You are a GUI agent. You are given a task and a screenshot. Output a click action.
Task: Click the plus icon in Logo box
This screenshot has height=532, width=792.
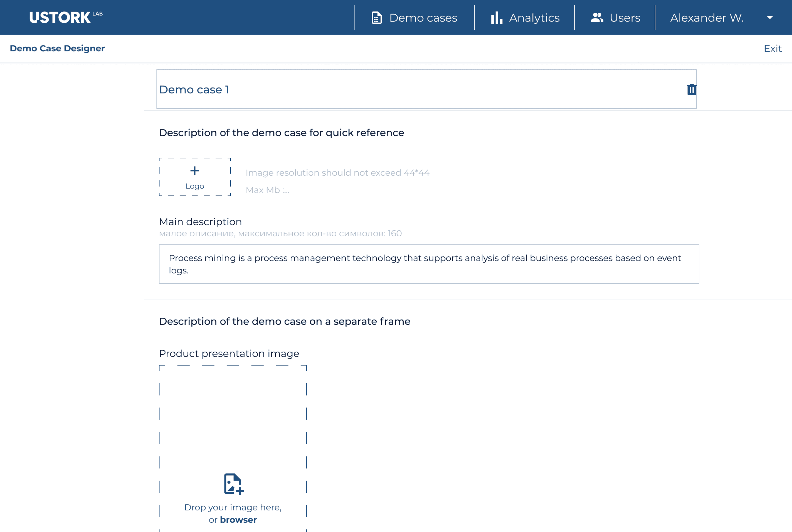coord(195,171)
